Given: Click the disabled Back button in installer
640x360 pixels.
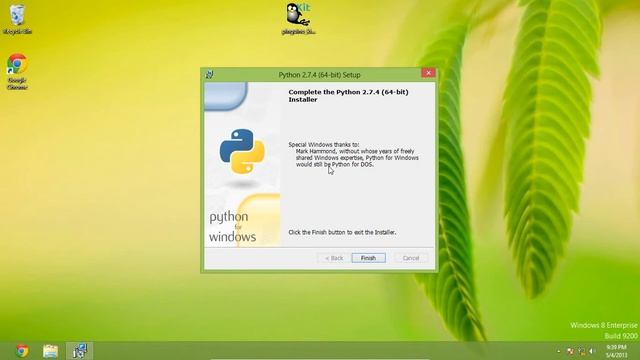Looking at the screenshot, I should (333, 258).
